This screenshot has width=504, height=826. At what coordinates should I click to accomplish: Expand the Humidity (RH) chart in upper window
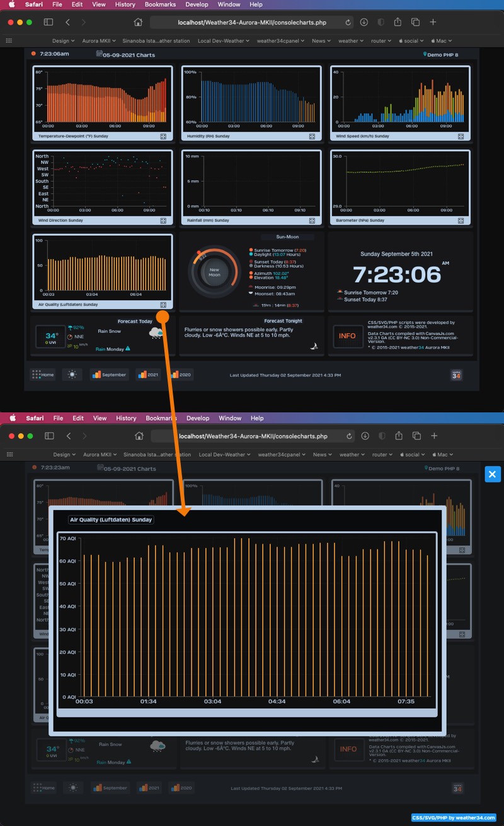pos(312,136)
